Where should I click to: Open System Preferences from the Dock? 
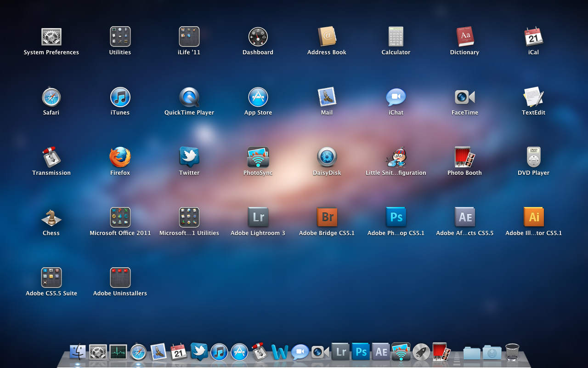[x=98, y=352]
